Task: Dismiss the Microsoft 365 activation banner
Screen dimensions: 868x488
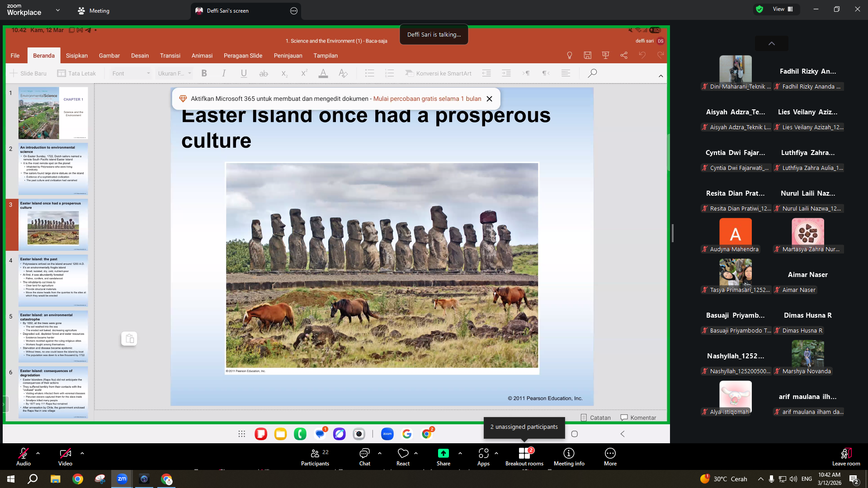Action: (489, 99)
